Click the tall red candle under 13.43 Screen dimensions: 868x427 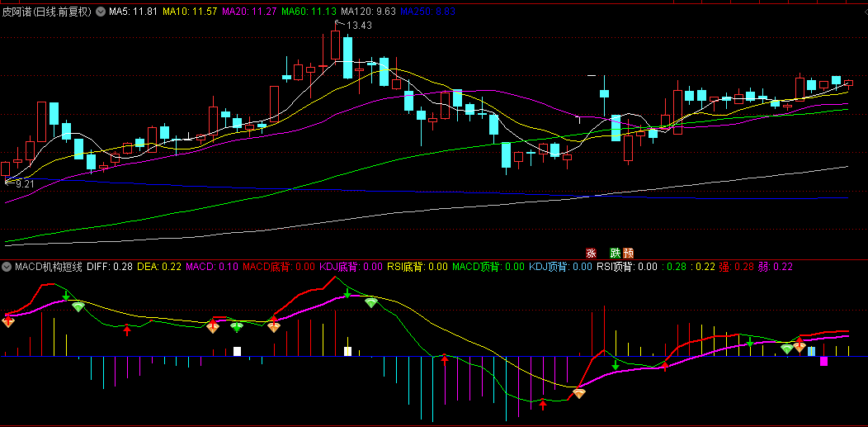click(335, 45)
